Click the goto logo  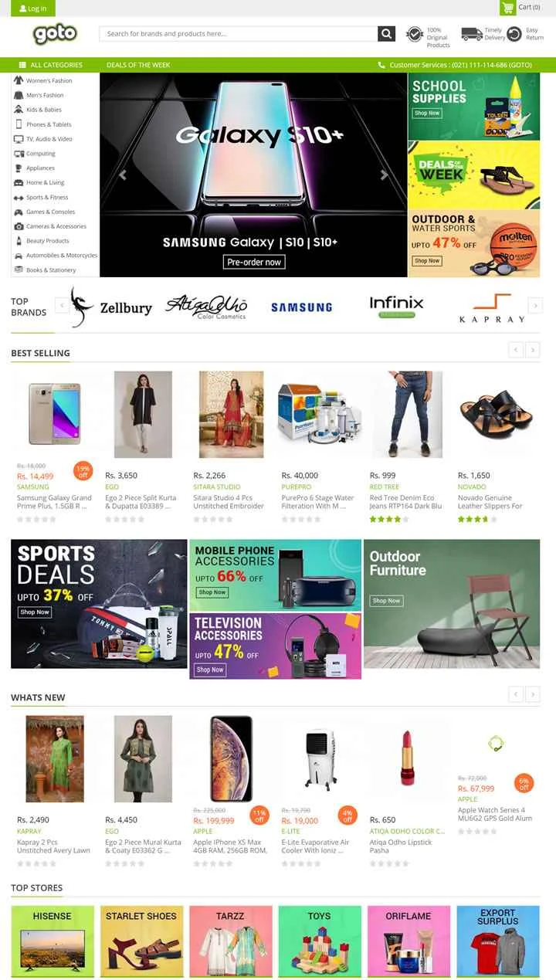point(55,34)
